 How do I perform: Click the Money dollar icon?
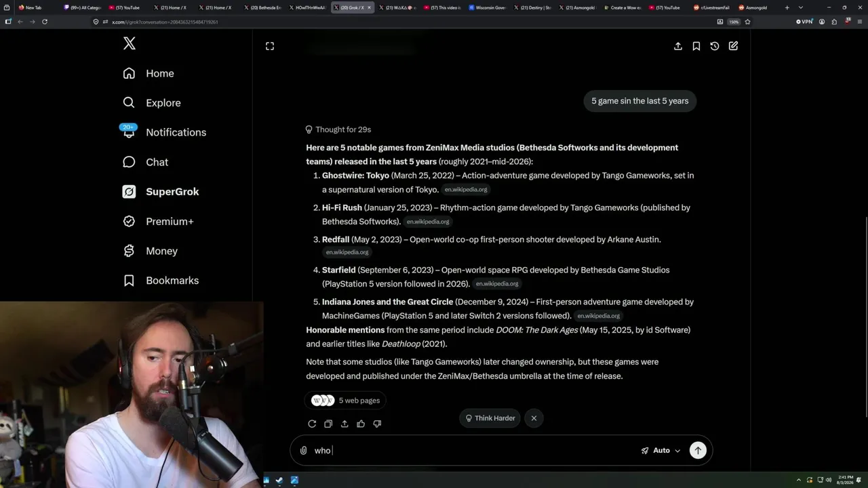(129, 251)
